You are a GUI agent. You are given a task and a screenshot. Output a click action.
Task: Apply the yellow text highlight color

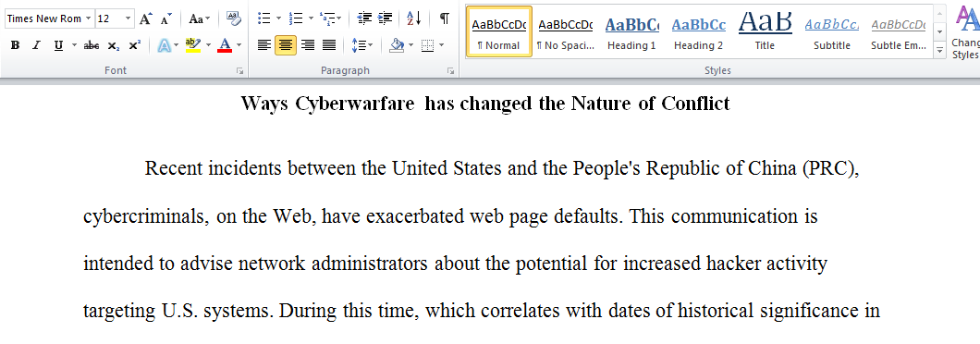(x=193, y=45)
